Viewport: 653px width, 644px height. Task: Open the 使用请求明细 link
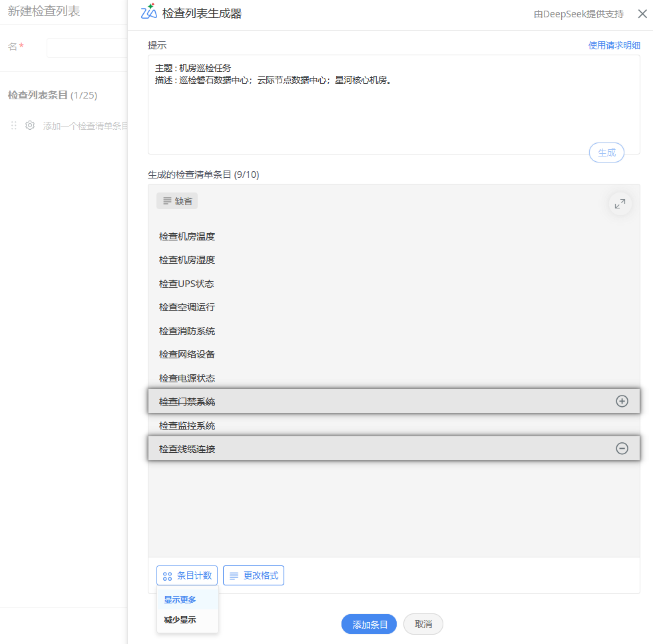[614, 45]
